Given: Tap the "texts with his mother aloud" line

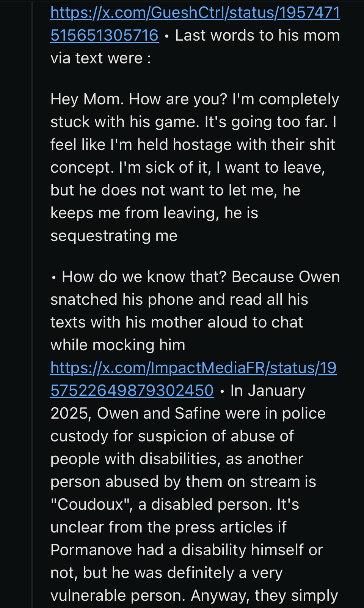Looking at the screenshot, I should point(177,322).
